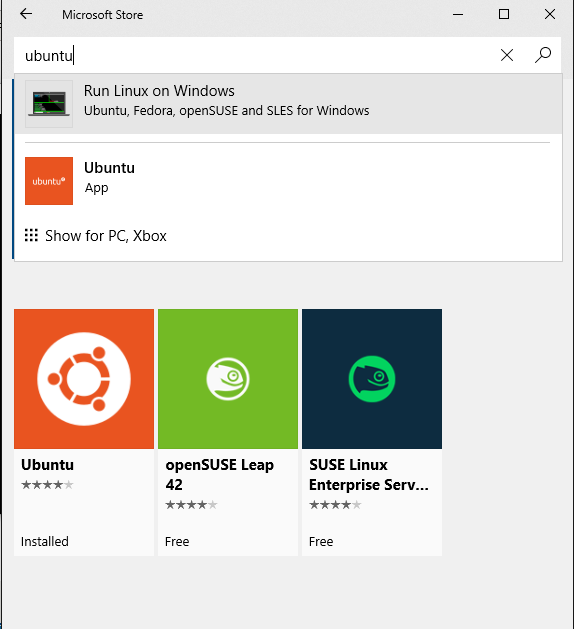Click SUSE Linux Enterprise Serv... title

[369, 475]
